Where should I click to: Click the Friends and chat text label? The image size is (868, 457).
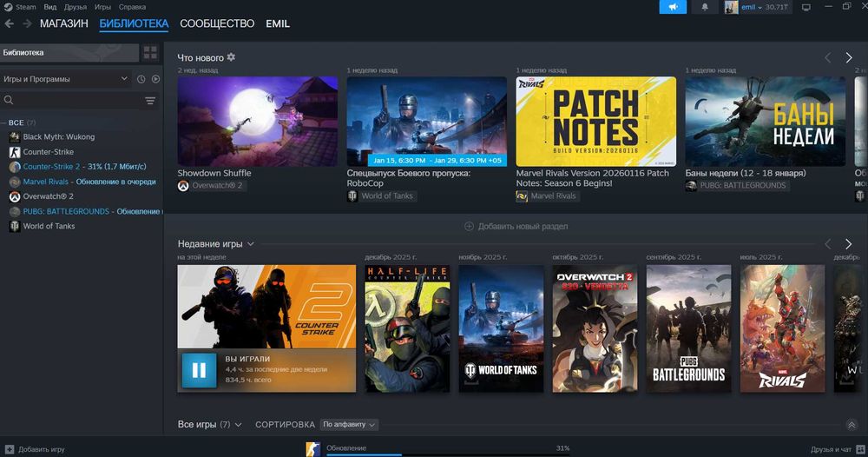pyautogui.click(x=831, y=449)
